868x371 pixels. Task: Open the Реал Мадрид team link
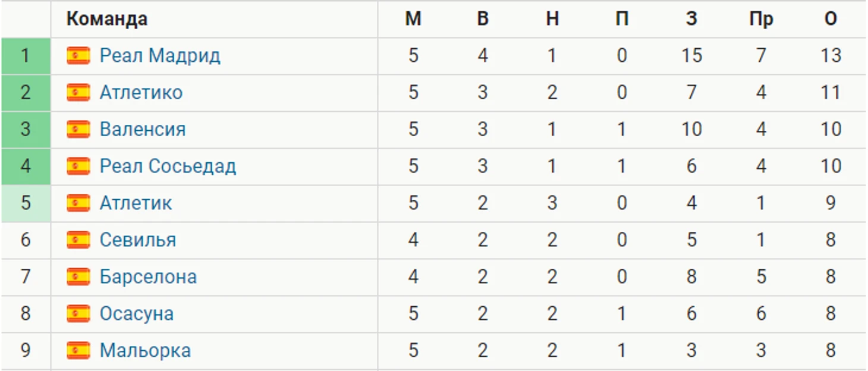coord(160,56)
